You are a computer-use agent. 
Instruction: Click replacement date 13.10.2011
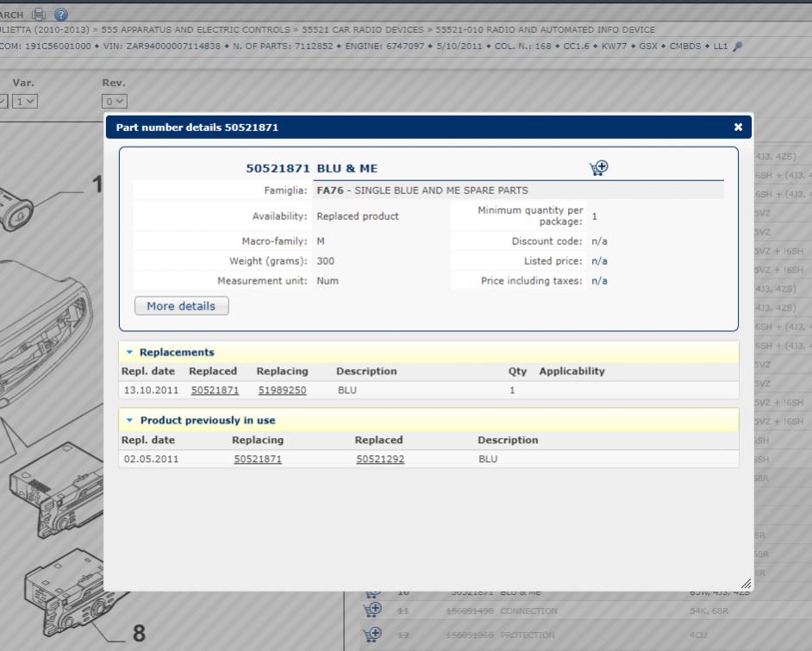click(x=151, y=390)
